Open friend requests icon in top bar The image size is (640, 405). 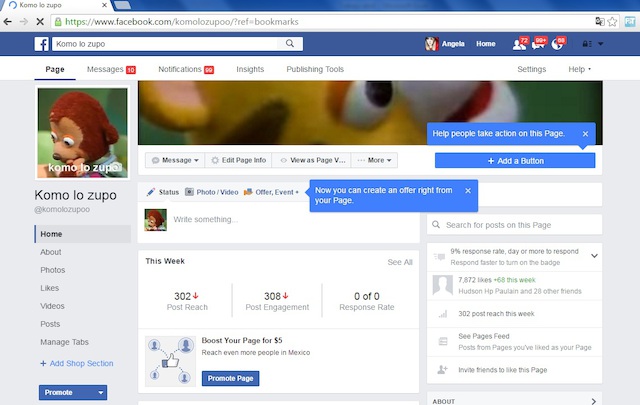519,44
